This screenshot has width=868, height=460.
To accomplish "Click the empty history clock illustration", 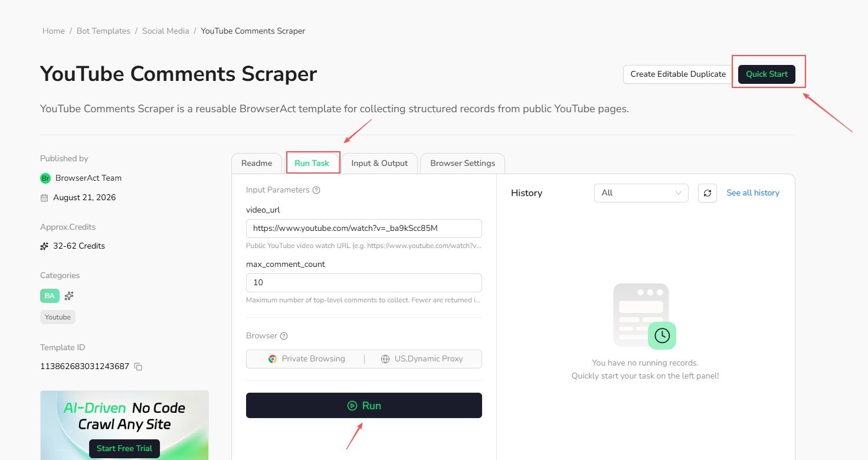I will [645, 316].
